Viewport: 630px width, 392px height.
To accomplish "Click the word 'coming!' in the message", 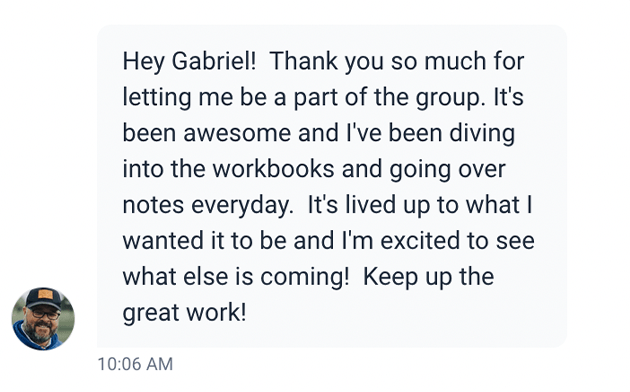I will coord(305,278).
